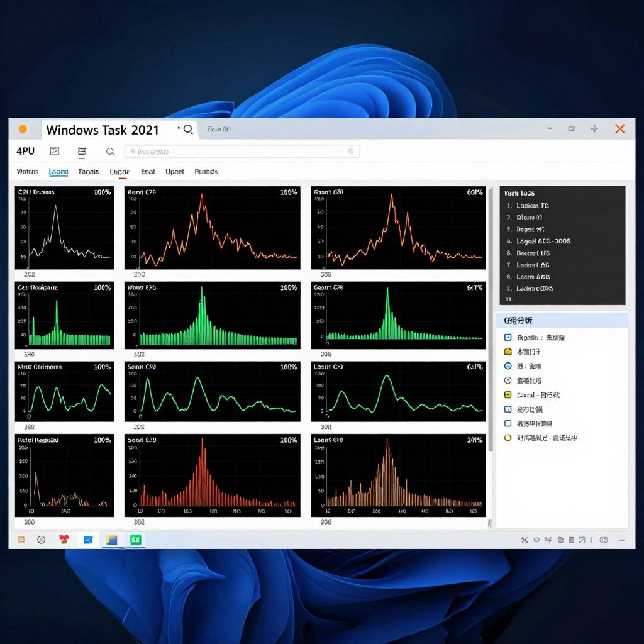Toggle the blue checkbox beside Sepodib
This screenshot has height=644, width=644.
508,337
